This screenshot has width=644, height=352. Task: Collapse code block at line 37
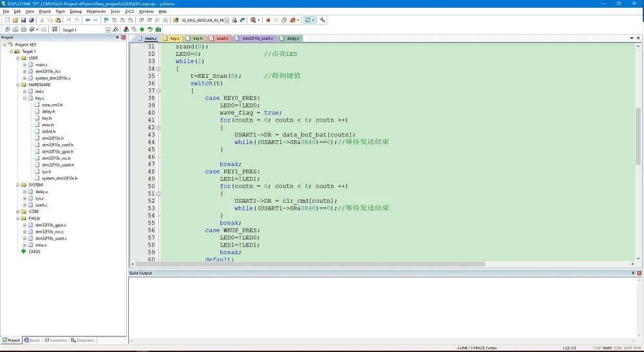coord(158,91)
